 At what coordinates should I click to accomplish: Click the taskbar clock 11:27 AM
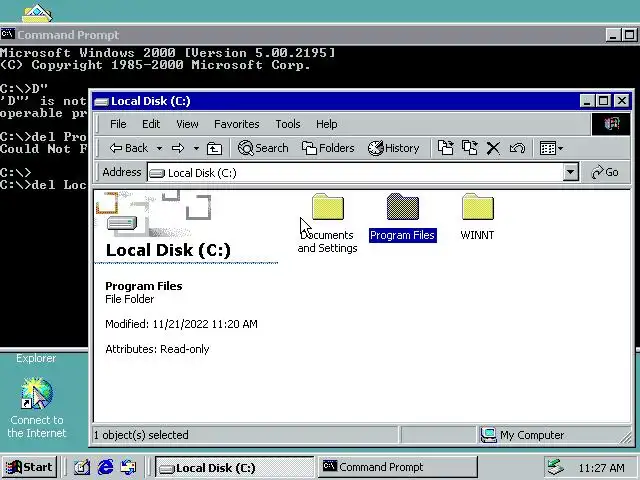tap(601, 468)
